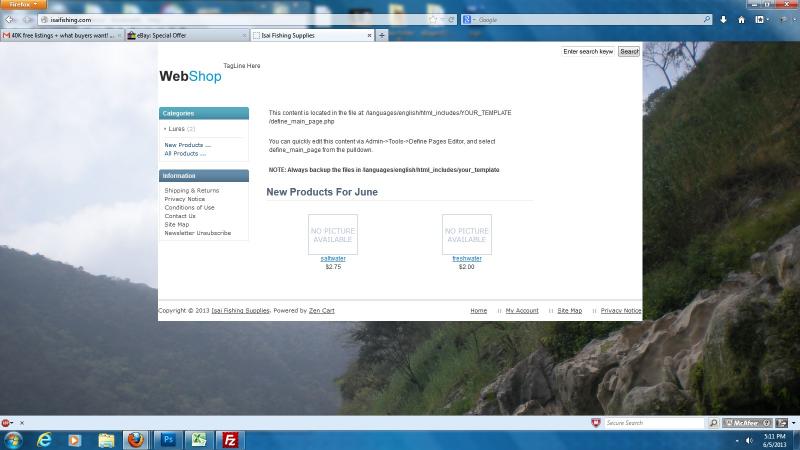This screenshot has height=450, width=800.
Task: Open the Downloads arrow icon
Action: (x=723, y=20)
